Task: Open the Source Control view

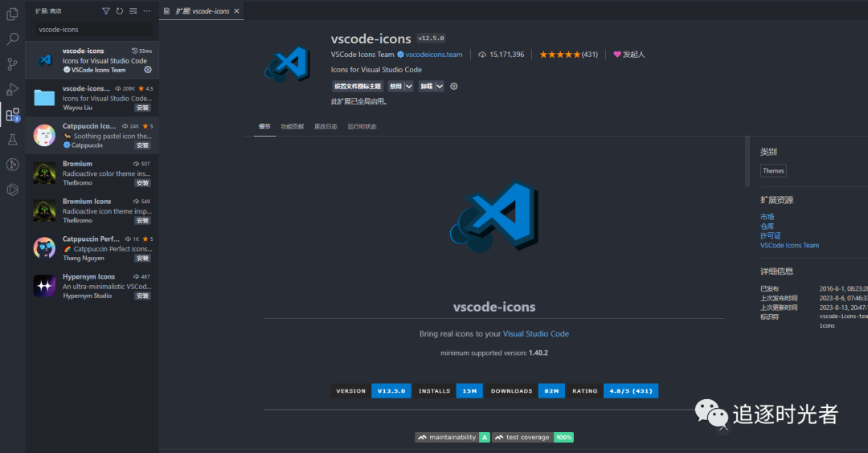Action: coord(12,64)
